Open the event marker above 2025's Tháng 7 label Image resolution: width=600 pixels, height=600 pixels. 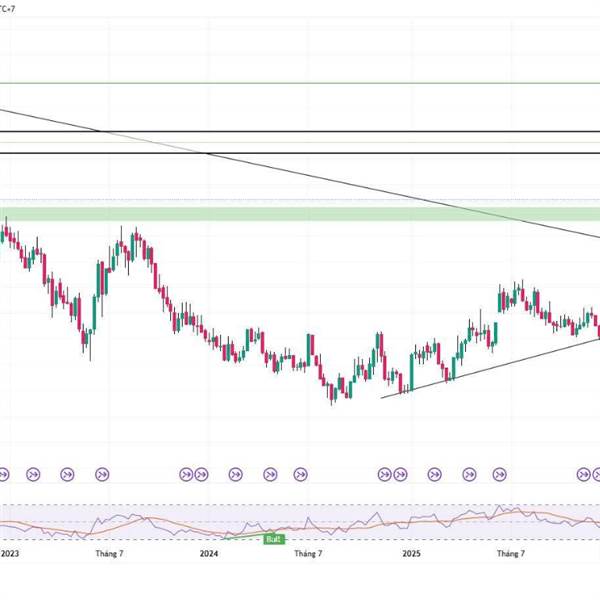(x=499, y=474)
